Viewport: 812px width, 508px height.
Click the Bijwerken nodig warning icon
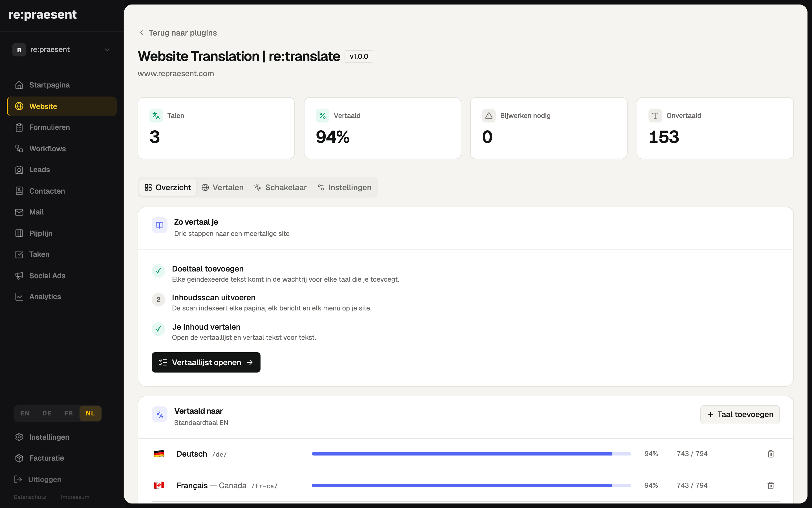coord(489,116)
